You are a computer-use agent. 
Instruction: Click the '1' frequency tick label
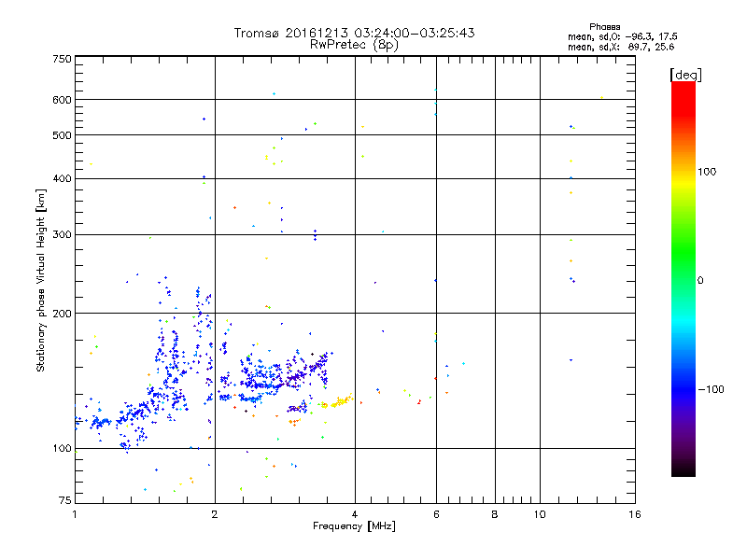click(x=75, y=514)
